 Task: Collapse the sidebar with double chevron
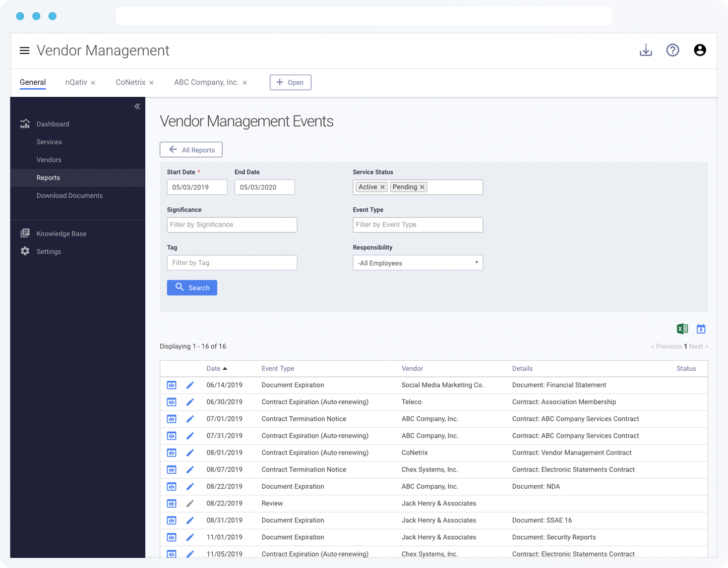pos(137,106)
